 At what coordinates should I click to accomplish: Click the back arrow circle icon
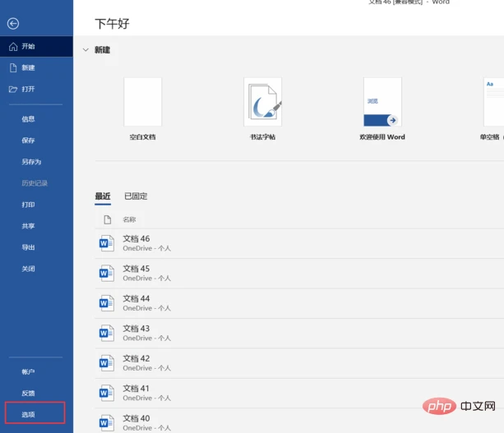click(13, 24)
